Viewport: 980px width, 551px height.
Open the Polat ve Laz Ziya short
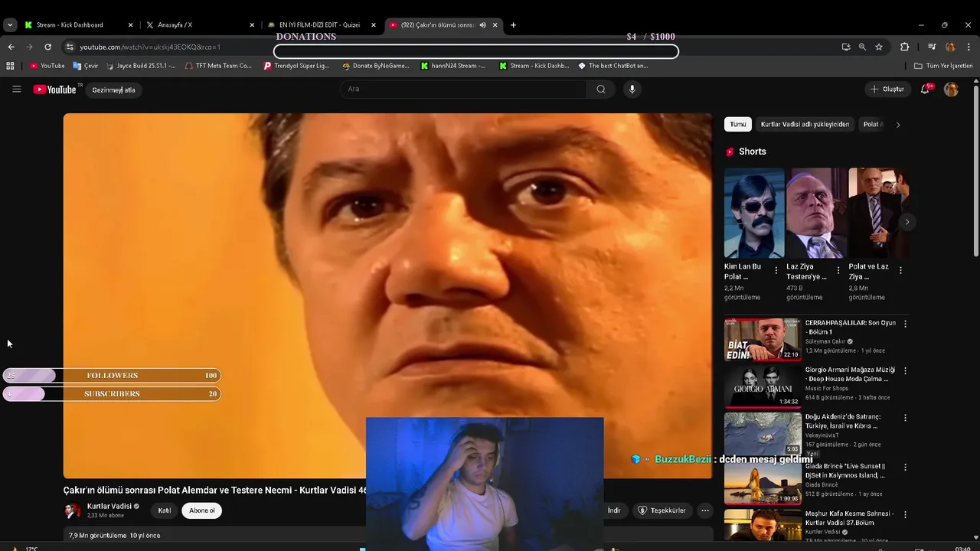pos(878,214)
